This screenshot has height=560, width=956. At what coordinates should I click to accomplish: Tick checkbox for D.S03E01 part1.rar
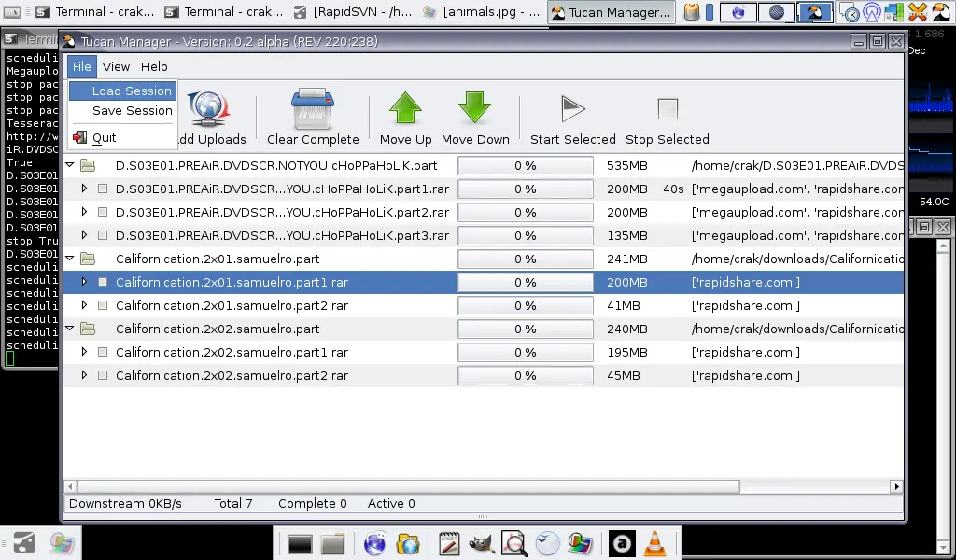tap(103, 189)
